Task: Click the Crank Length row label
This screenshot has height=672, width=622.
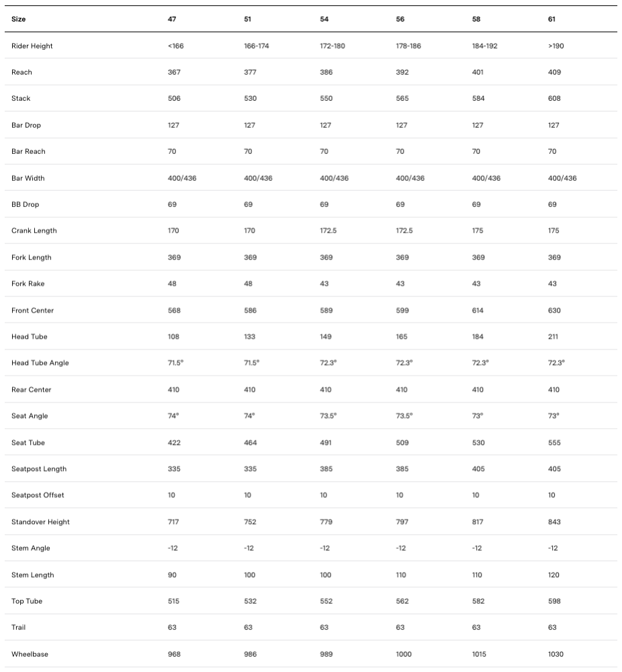Action: click(34, 230)
